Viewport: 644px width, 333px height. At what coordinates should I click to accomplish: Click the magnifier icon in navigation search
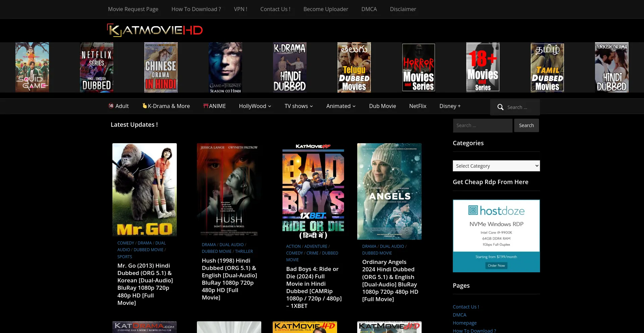pyautogui.click(x=500, y=107)
